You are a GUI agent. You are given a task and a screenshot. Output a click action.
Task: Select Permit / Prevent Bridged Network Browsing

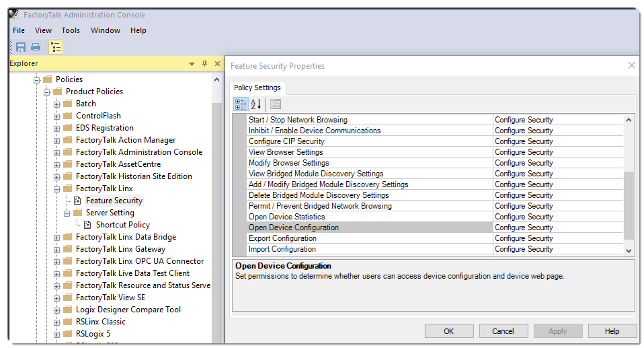coord(370,206)
